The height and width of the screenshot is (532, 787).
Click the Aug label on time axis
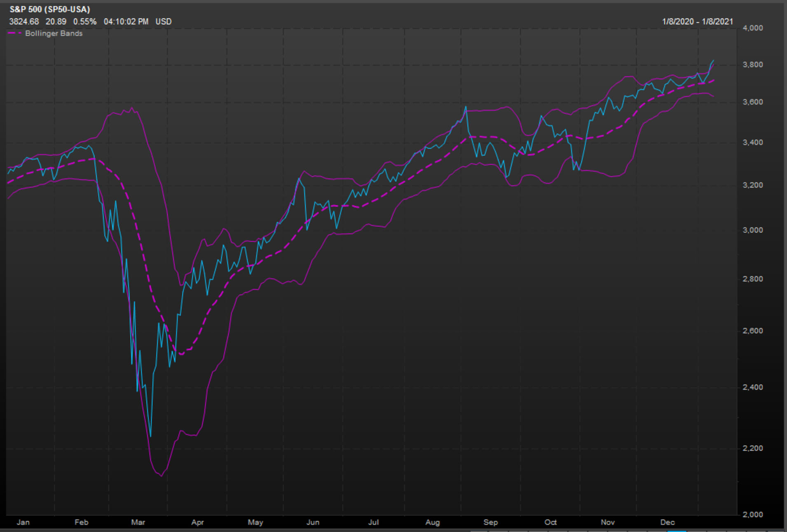[x=433, y=522]
